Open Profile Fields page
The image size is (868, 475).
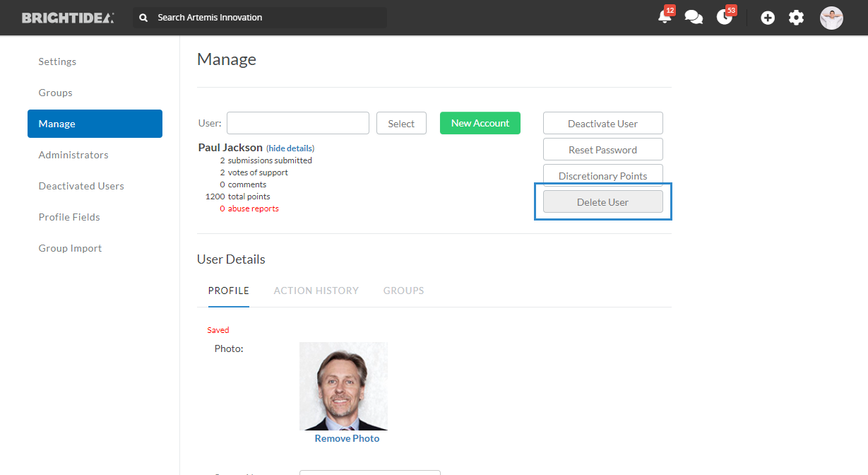tap(69, 217)
